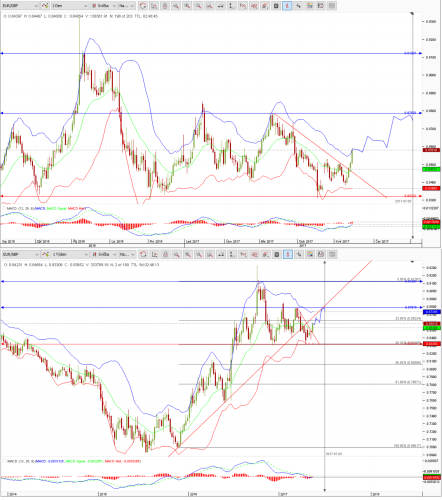Open the 'Na...' selector in lower chart toolbar
The height and width of the screenshot is (500, 442).
(127, 254)
